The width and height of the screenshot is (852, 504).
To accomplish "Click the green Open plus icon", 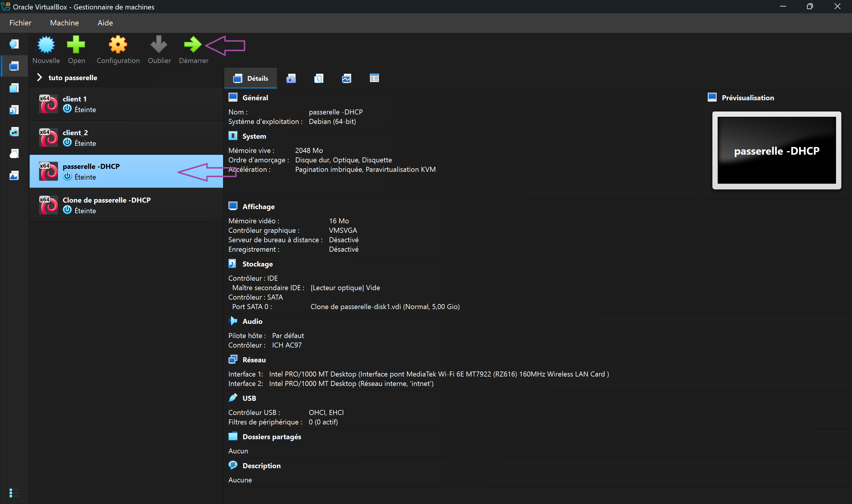I will click(x=76, y=45).
